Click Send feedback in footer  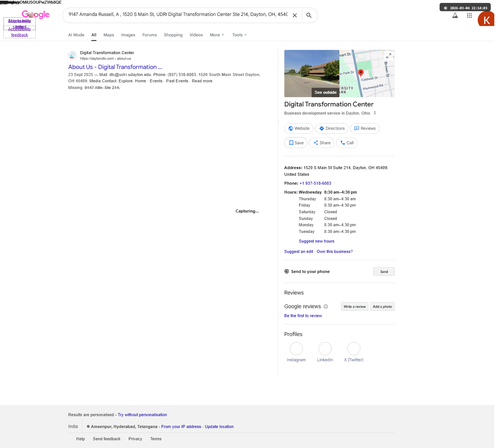click(x=107, y=439)
